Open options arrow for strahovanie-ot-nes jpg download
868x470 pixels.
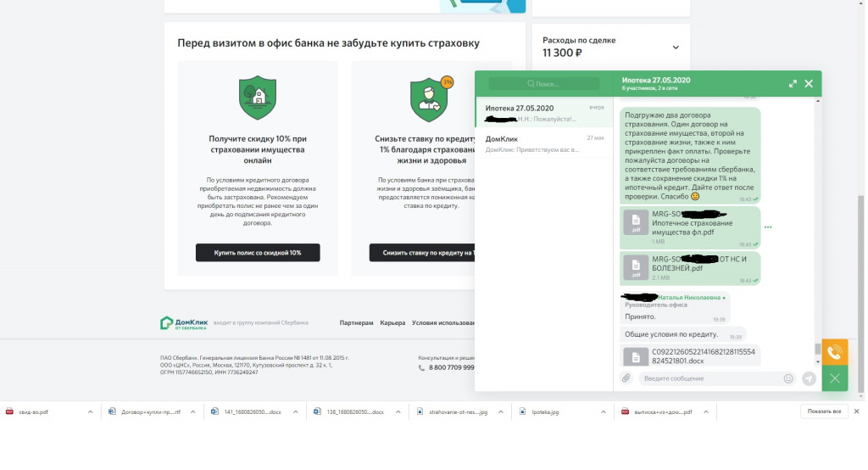point(500,411)
